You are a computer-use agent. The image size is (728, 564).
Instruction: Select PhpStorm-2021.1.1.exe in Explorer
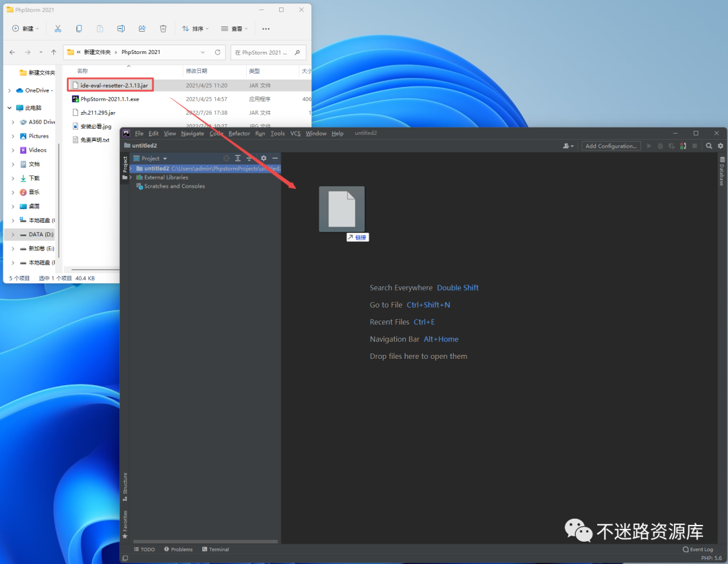pos(110,99)
